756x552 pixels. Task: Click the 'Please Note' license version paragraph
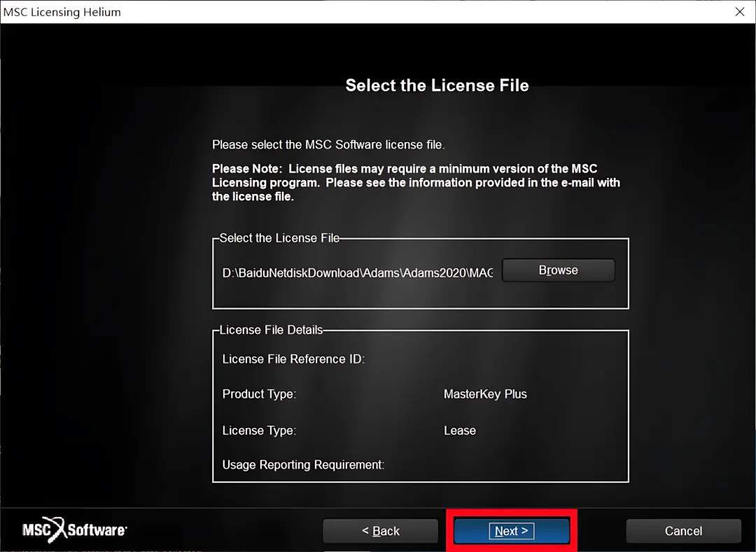416,182
